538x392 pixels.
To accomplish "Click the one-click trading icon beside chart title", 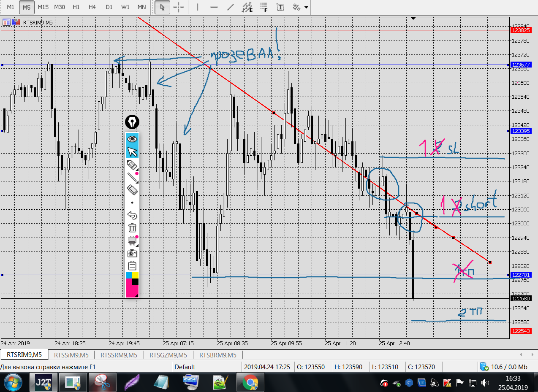I will [16, 22].
